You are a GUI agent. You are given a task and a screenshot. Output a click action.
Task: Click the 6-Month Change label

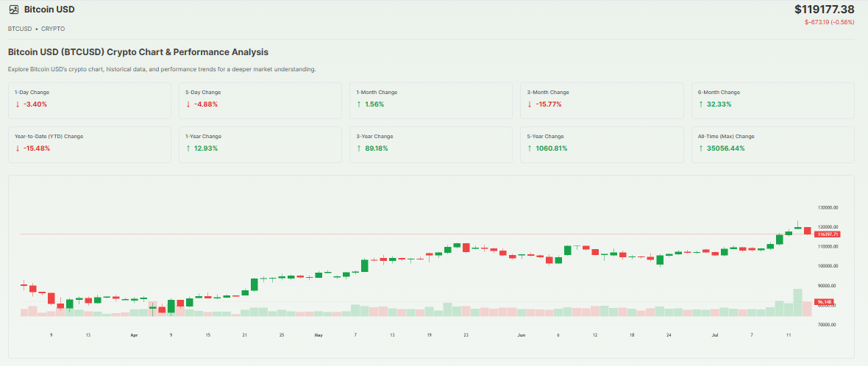point(719,93)
